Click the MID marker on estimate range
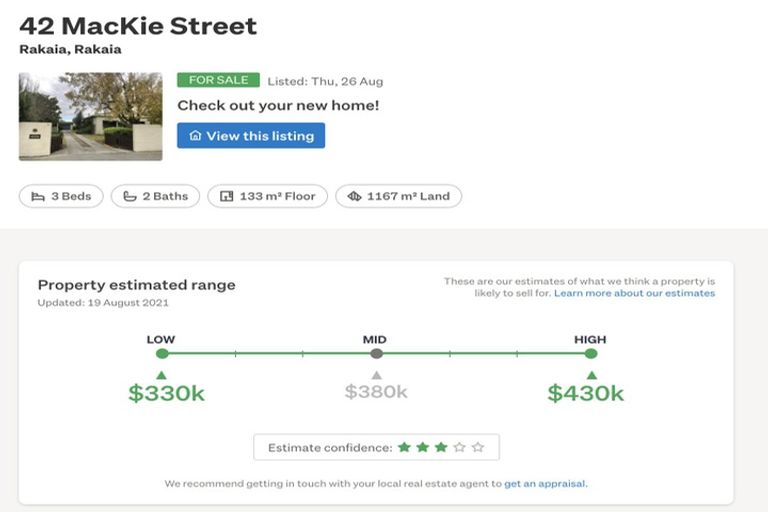 (376, 353)
